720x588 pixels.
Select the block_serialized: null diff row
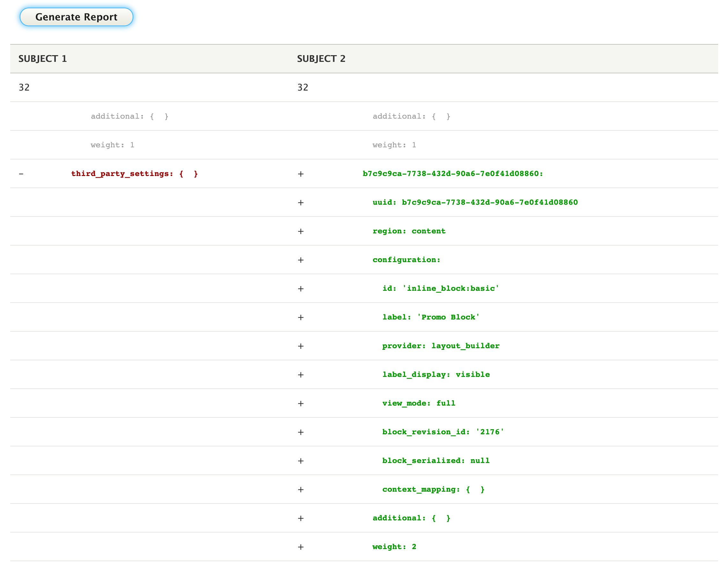click(436, 460)
